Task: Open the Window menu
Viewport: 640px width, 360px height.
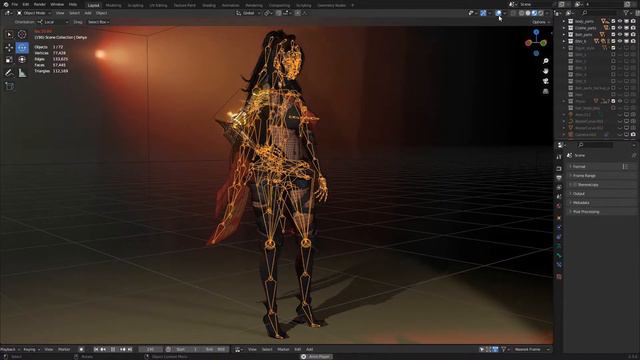Action: click(57, 4)
